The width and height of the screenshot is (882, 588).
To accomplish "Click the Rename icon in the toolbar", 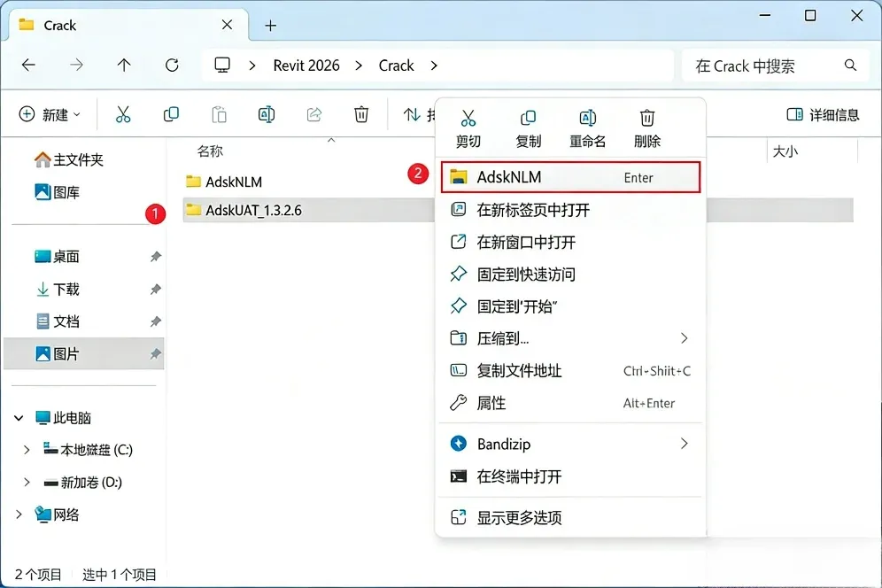I will 266,114.
